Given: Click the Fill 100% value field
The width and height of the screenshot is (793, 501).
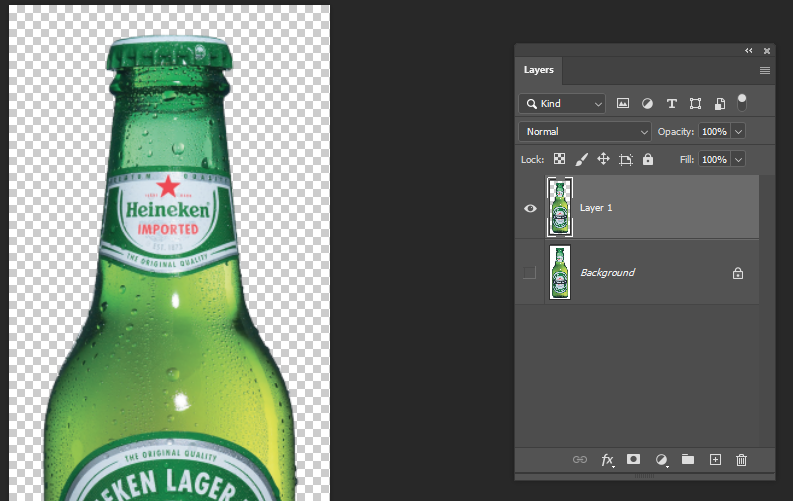Looking at the screenshot, I should click(714, 160).
